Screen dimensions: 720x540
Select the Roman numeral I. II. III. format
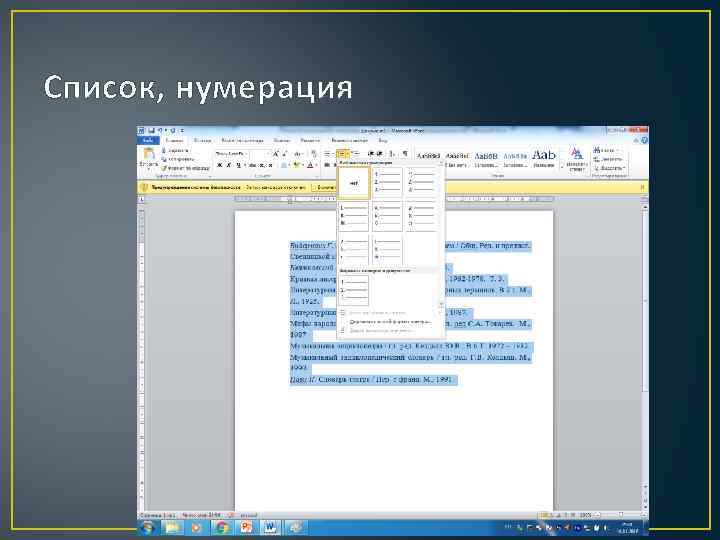tap(354, 216)
